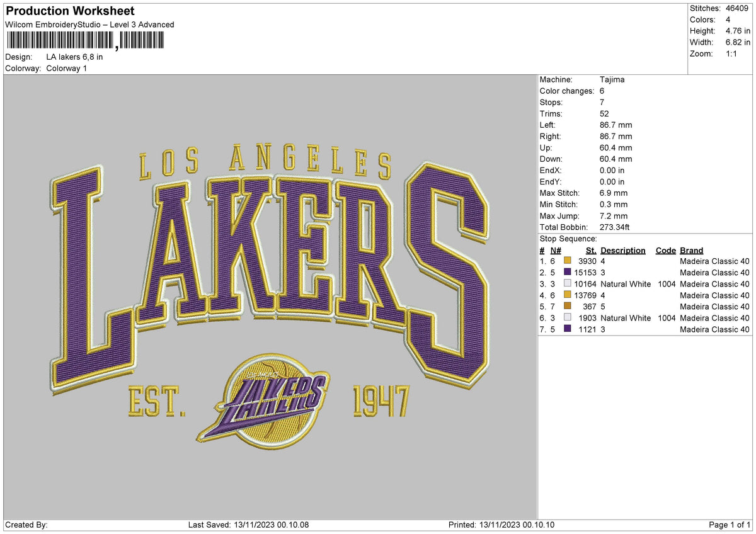The image size is (756, 534).
Task: Select the dark gold swatch beside stitch count 367
Action: click(568, 306)
